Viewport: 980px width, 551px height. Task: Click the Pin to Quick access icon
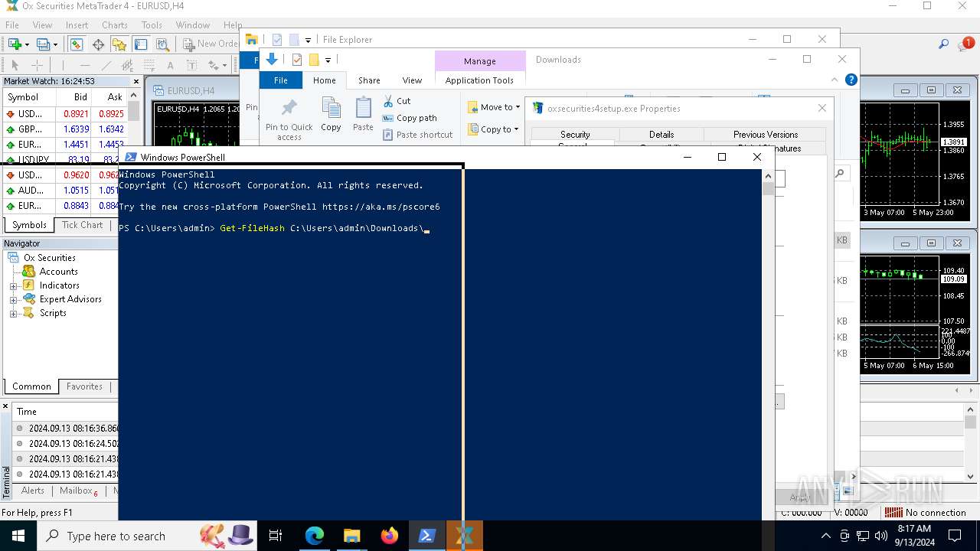click(289, 108)
